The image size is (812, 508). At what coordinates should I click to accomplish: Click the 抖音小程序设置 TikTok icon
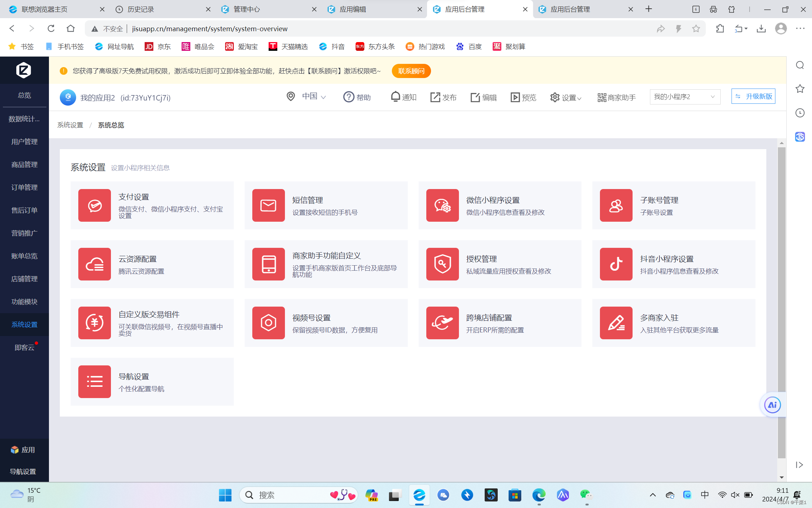(x=616, y=264)
